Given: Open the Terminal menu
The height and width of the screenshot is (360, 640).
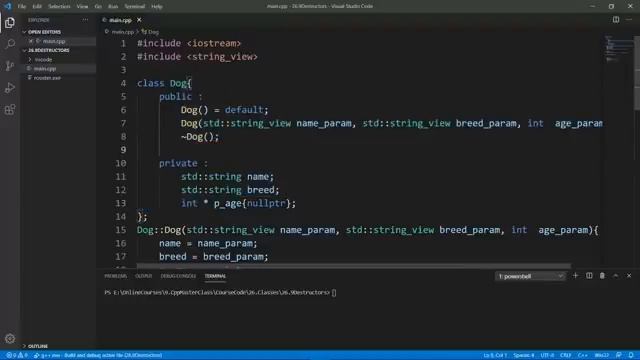Looking at the screenshot, I should coord(134,7).
